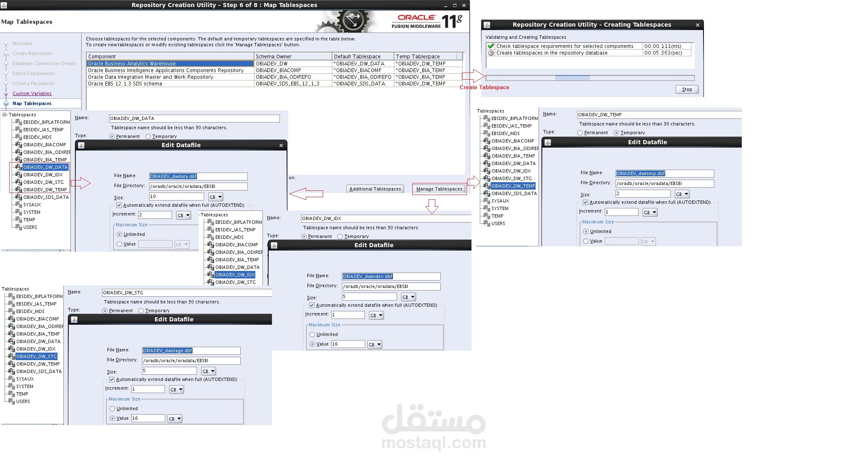This screenshot has width=868, height=461.
Task: Click icon of the highlighted OBIADEV_DW_IDX tablespace
Action: tap(210, 275)
